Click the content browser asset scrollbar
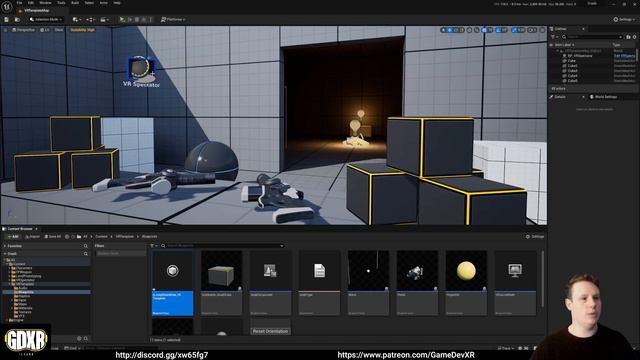This screenshot has height=360, width=640. (542, 278)
